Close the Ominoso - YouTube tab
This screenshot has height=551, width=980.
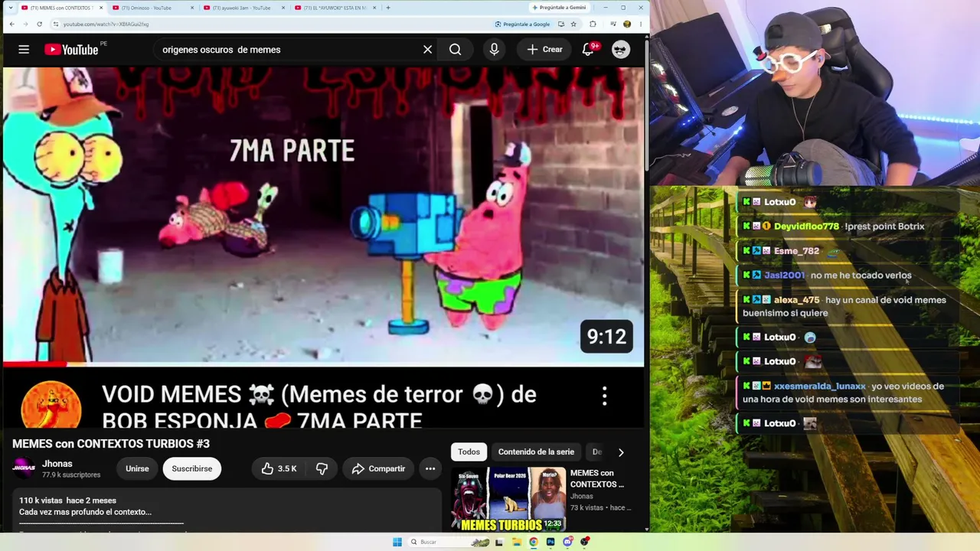pyautogui.click(x=192, y=8)
